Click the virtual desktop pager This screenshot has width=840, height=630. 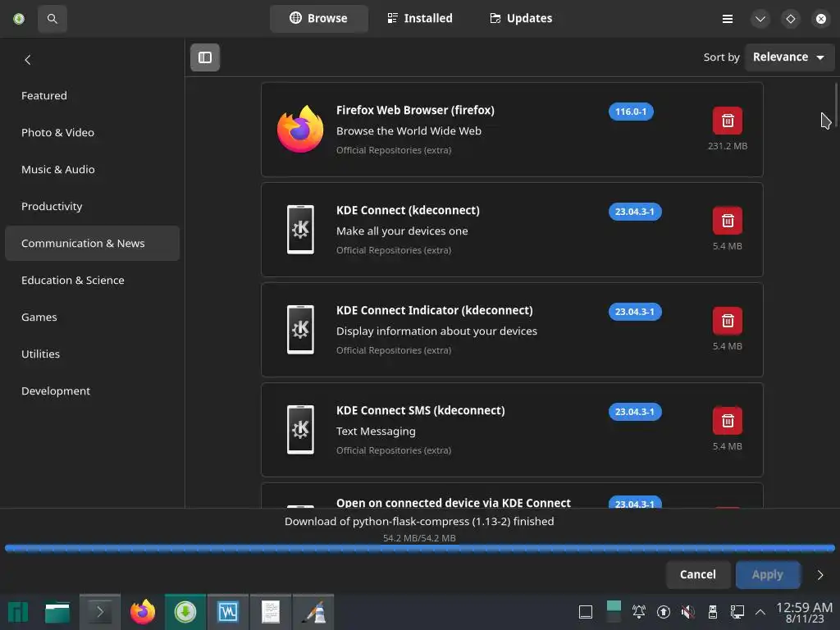coord(614,612)
